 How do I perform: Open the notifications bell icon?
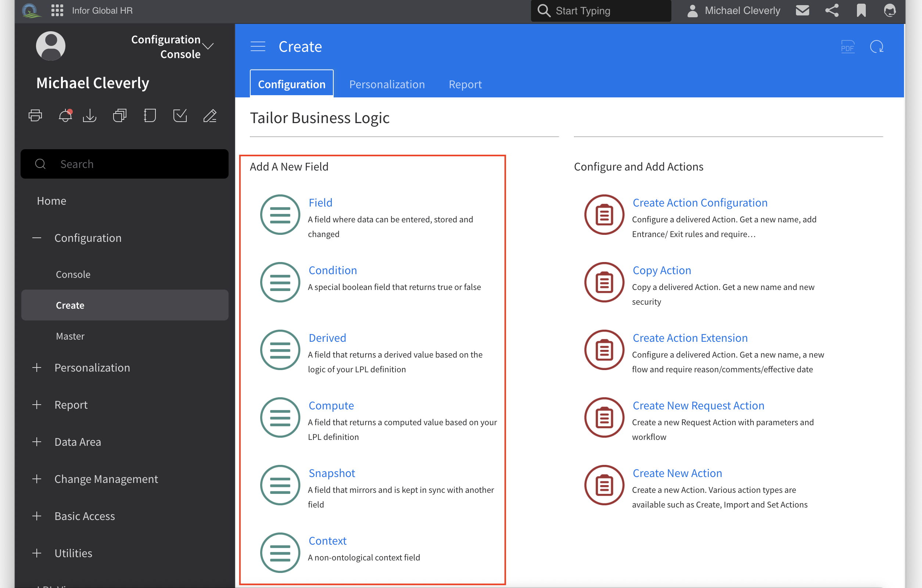click(65, 115)
